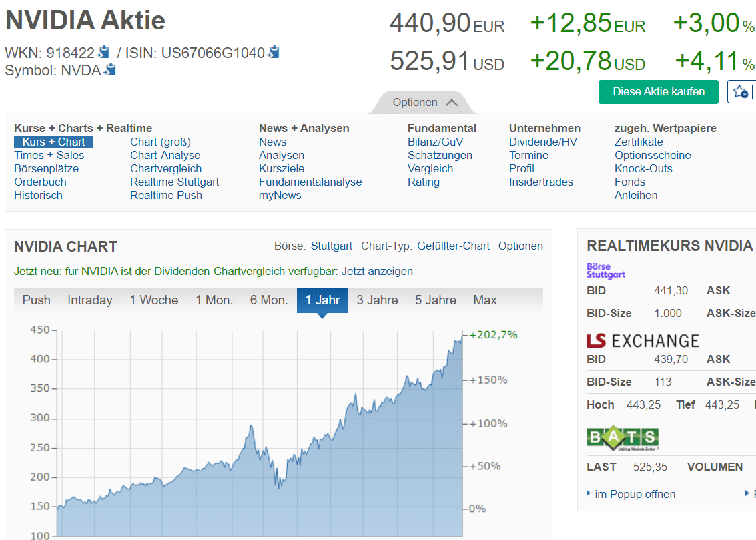Open Realtime Stuttgart link

coord(175,182)
